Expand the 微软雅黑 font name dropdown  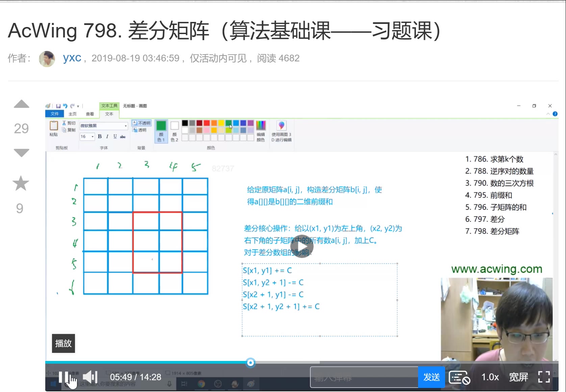tap(126, 126)
